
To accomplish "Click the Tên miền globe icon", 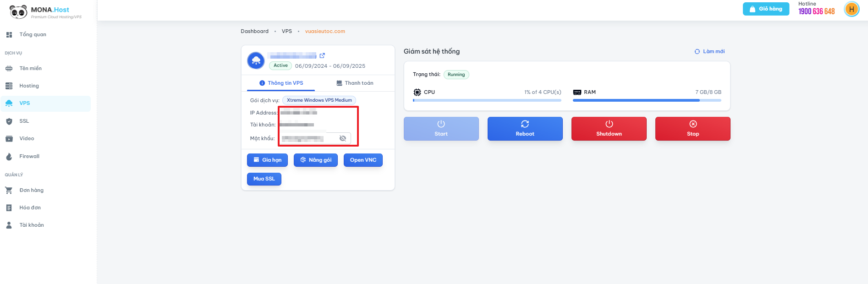I will [x=9, y=69].
